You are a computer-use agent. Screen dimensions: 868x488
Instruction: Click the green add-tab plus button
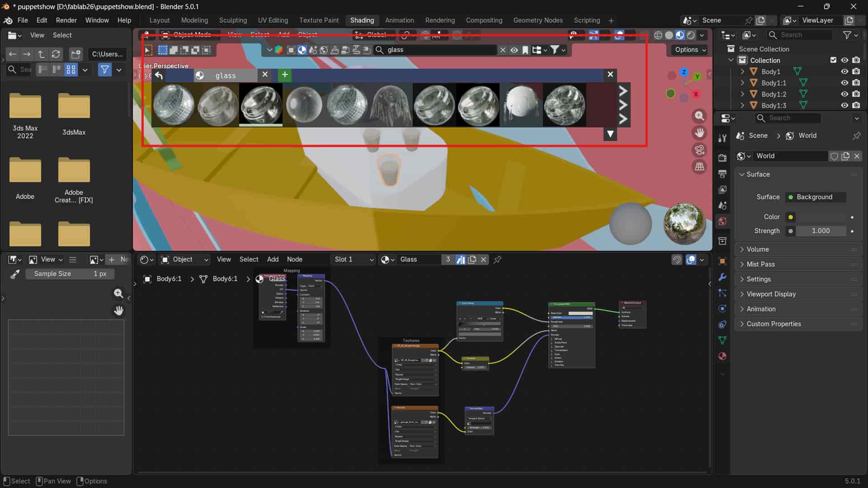pyautogui.click(x=285, y=75)
